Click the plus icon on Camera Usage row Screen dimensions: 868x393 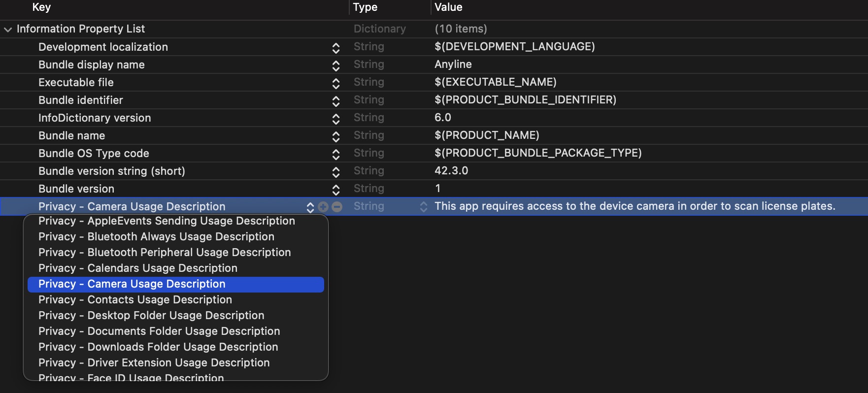pyautogui.click(x=323, y=207)
